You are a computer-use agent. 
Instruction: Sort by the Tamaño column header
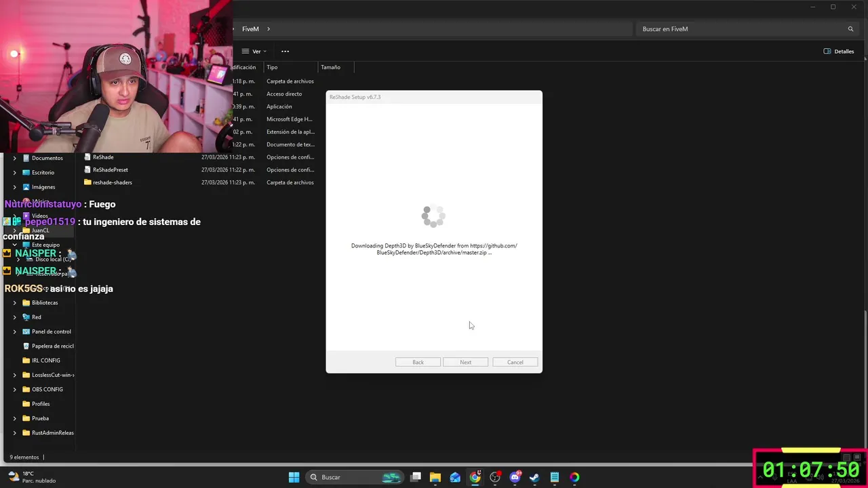click(330, 67)
